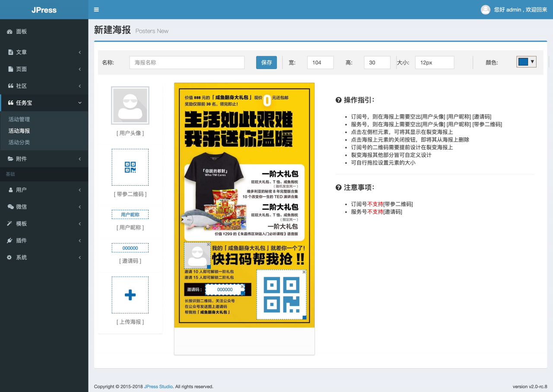
Task: Open the 微信 menu item
Action: 44,207
